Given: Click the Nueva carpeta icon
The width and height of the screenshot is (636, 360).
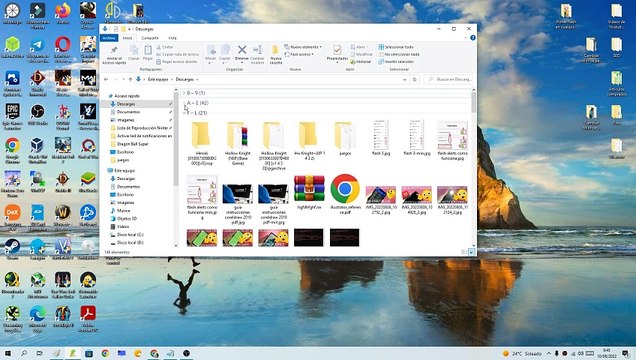Looking at the screenshot, I should tap(275, 51).
